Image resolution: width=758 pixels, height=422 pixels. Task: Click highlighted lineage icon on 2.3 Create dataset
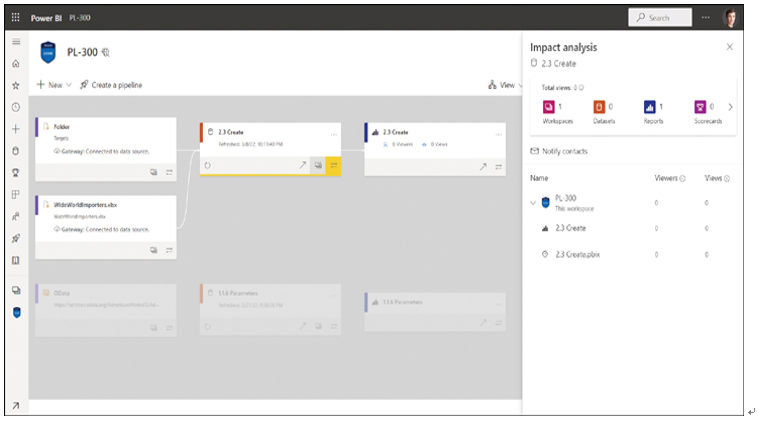pos(334,165)
